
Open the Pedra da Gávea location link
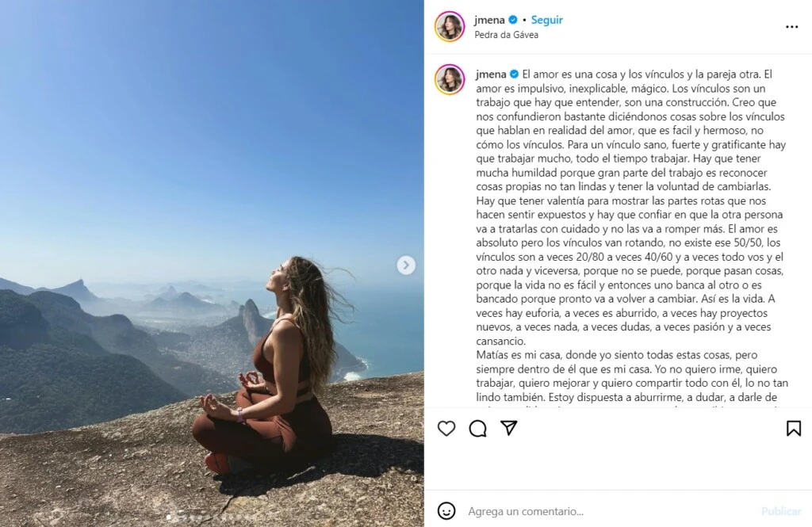506,35
